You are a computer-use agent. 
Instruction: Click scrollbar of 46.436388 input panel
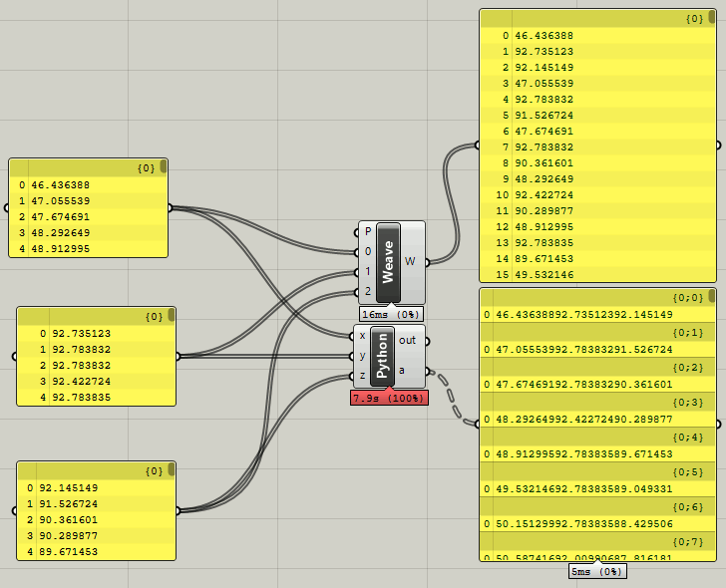[163, 166]
